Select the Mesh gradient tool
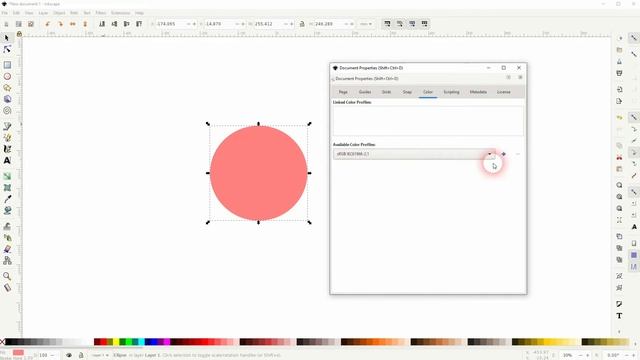 7,188
